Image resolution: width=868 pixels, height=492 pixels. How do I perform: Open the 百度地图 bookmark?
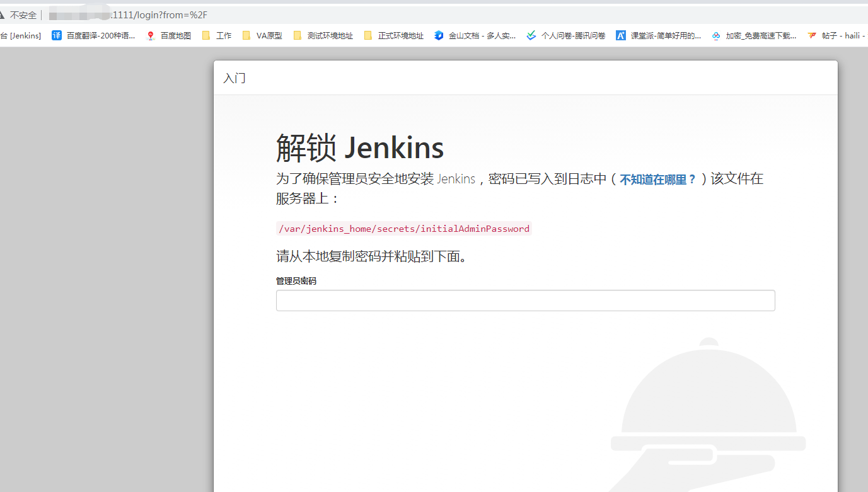pos(168,36)
